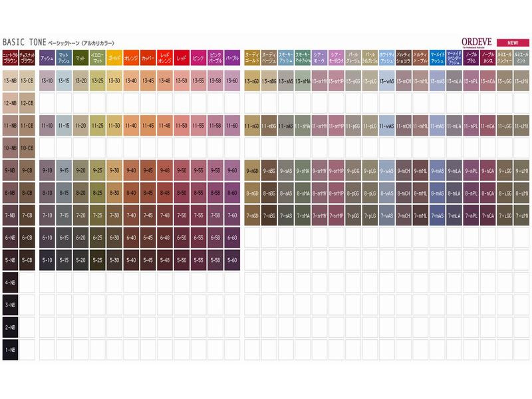Select the イエローマット column header

click(97, 59)
